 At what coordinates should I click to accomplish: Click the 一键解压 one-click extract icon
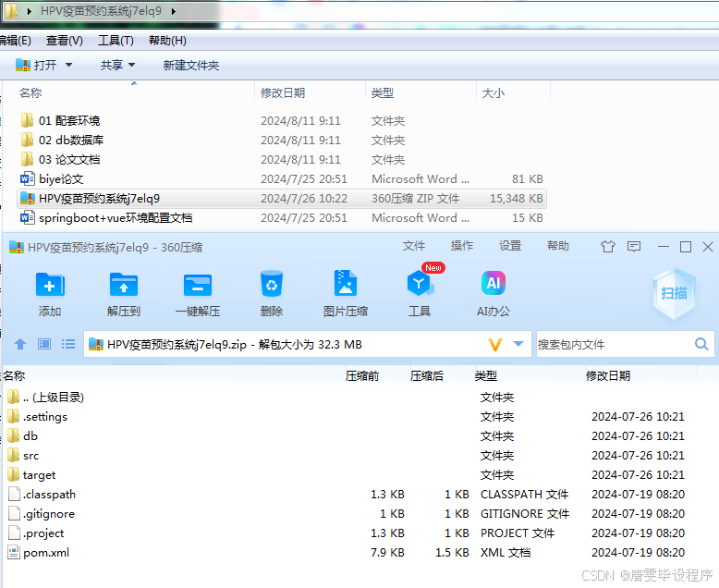[x=198, y=285]
